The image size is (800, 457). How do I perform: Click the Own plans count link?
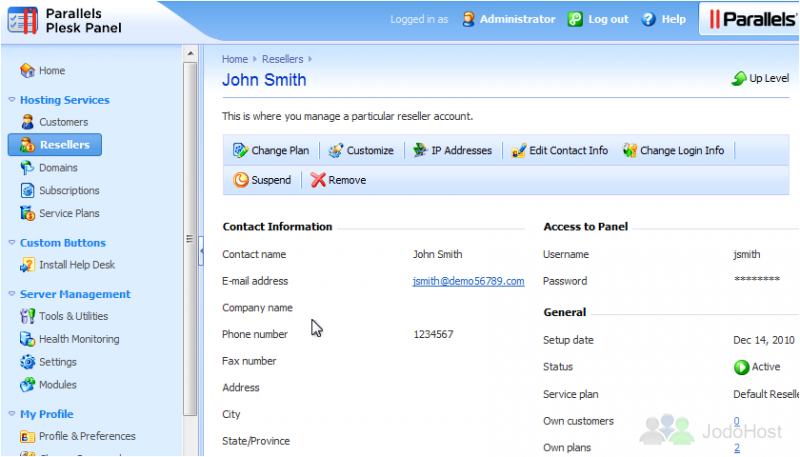(x=736, y=448)
